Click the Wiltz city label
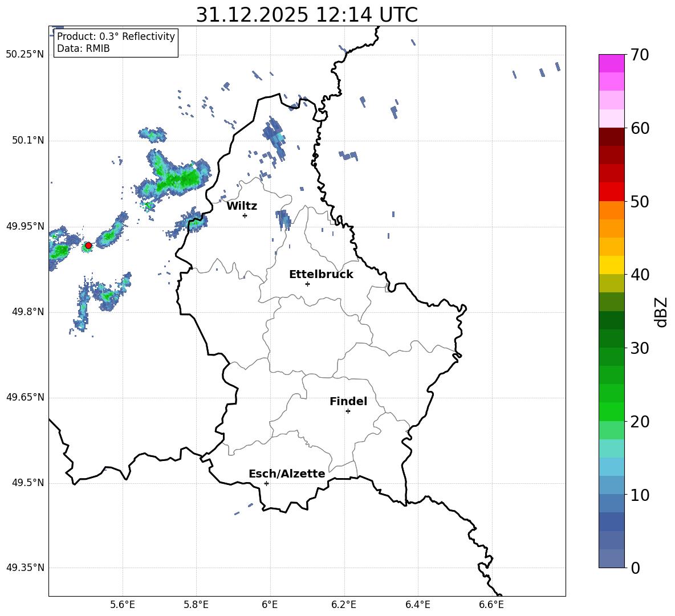Viewport: 675px width, 616px height. click(x=242, y=206)
